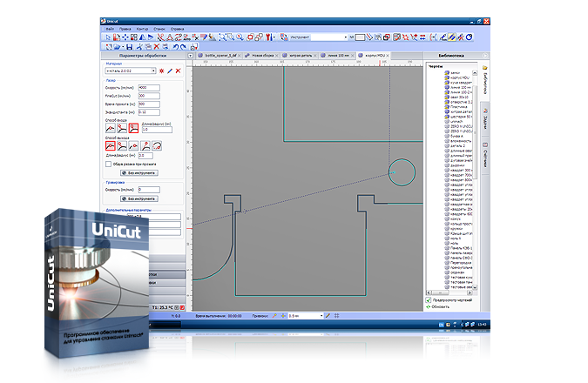
Task: Select second lead-in method button
Action: 122,128
